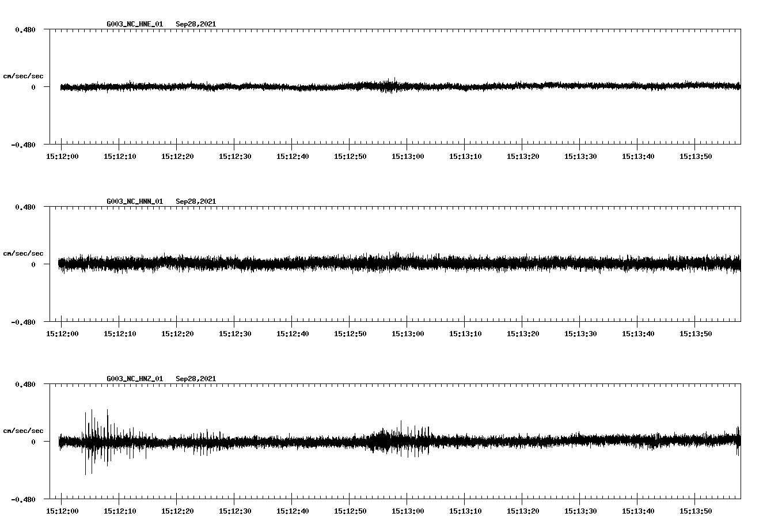
Task: Click the 0.480 axis value on HNE plot
Action: [x=25, y=30]
